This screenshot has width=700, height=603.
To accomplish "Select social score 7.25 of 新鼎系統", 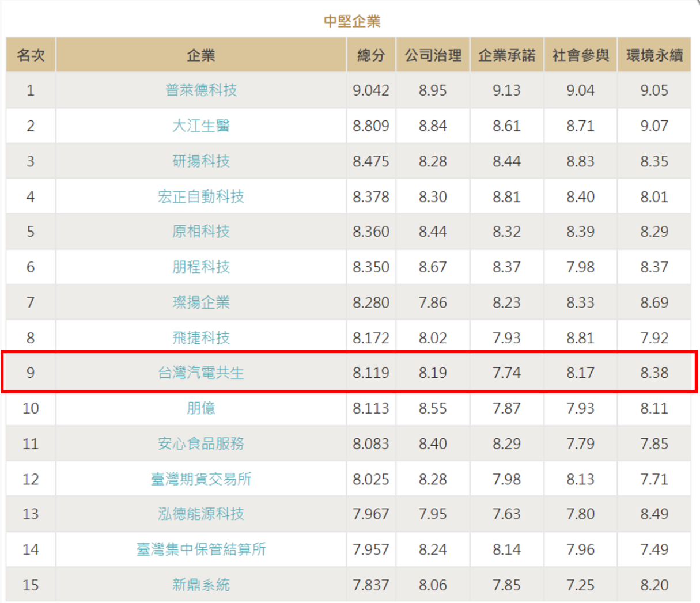I will click(x=580, y=585).
